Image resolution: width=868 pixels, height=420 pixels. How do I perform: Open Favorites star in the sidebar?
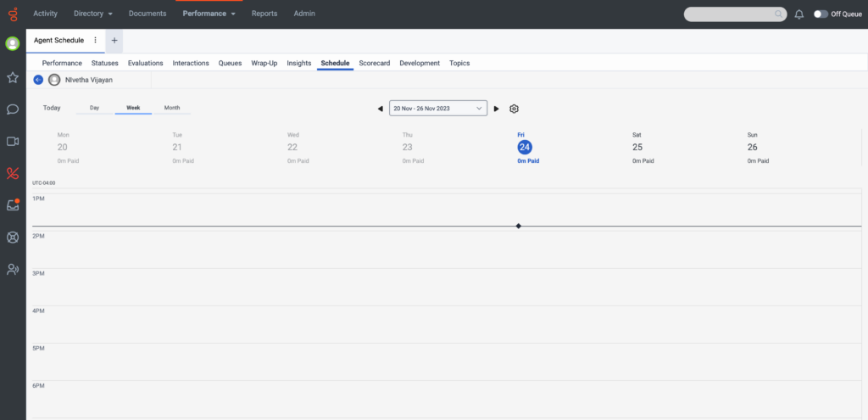tap(13, 77)
